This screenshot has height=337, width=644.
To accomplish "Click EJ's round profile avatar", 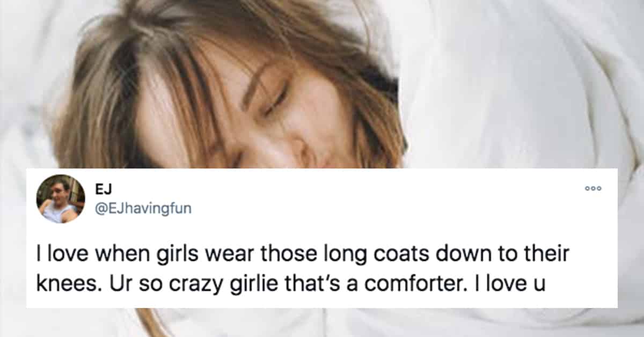I will tap(61, 199).
